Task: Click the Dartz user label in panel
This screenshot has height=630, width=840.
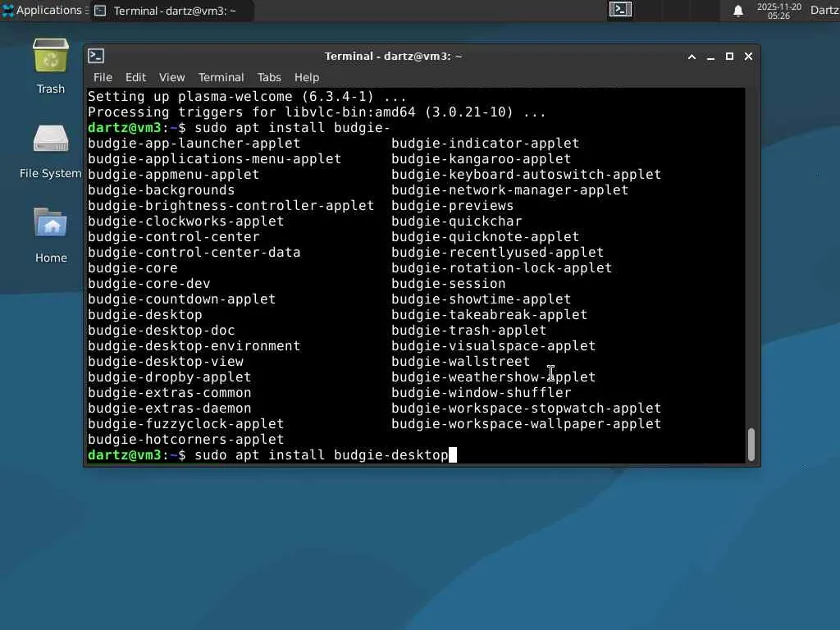Action: click(825, 10)
